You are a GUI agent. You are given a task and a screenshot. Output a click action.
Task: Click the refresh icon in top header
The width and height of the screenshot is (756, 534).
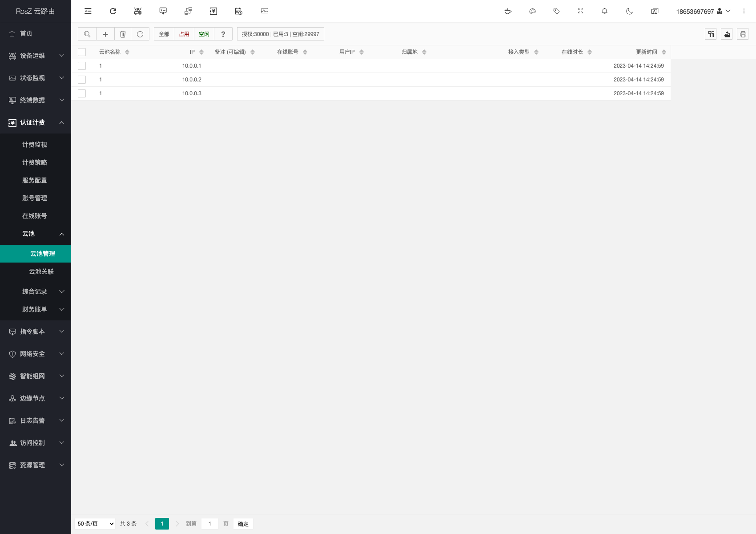pos(113,11)
